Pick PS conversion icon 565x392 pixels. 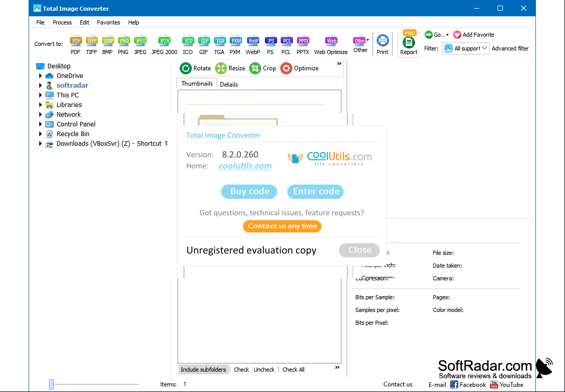(x=270, y=41)
